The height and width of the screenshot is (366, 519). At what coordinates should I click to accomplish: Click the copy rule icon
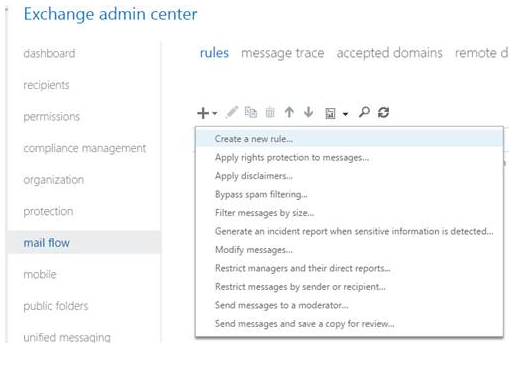click(251, 112)
